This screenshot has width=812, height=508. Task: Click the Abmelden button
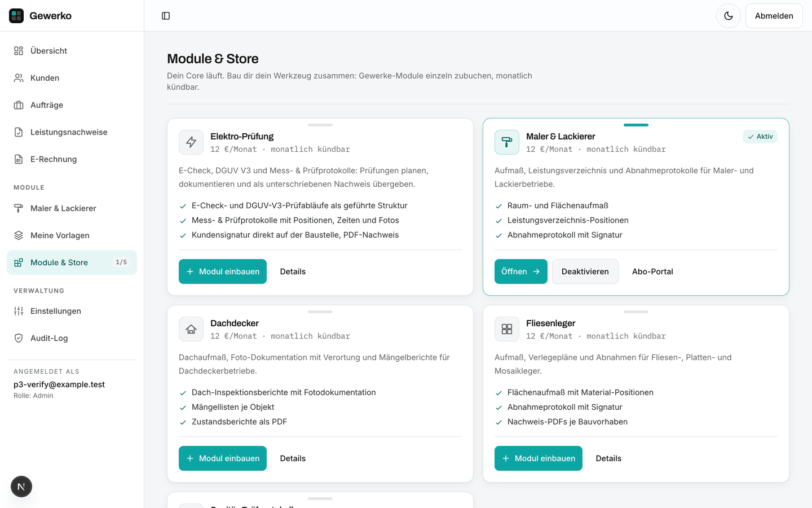coord(774,16)
